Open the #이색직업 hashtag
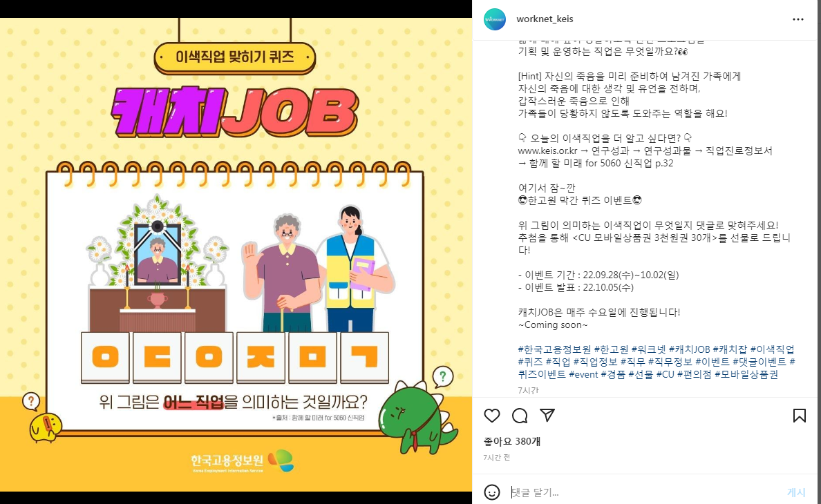The height and width of the screenshot is (504, 821). (x=773, y=349)
